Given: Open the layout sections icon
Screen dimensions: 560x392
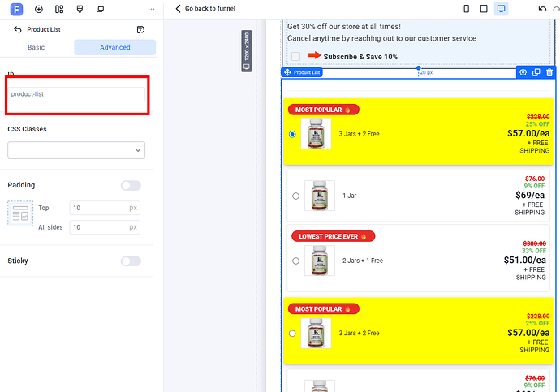Looking at the screenshot, I should [x=59, y=9].
